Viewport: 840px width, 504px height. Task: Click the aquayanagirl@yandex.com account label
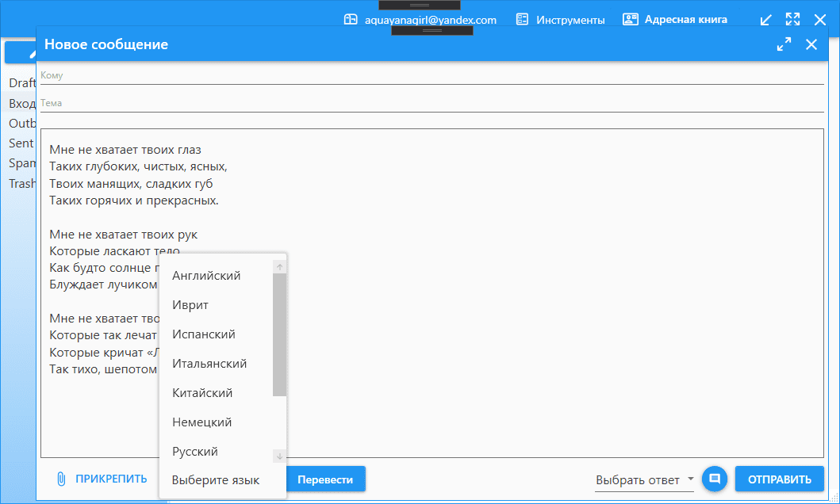(x=431, y=21)
